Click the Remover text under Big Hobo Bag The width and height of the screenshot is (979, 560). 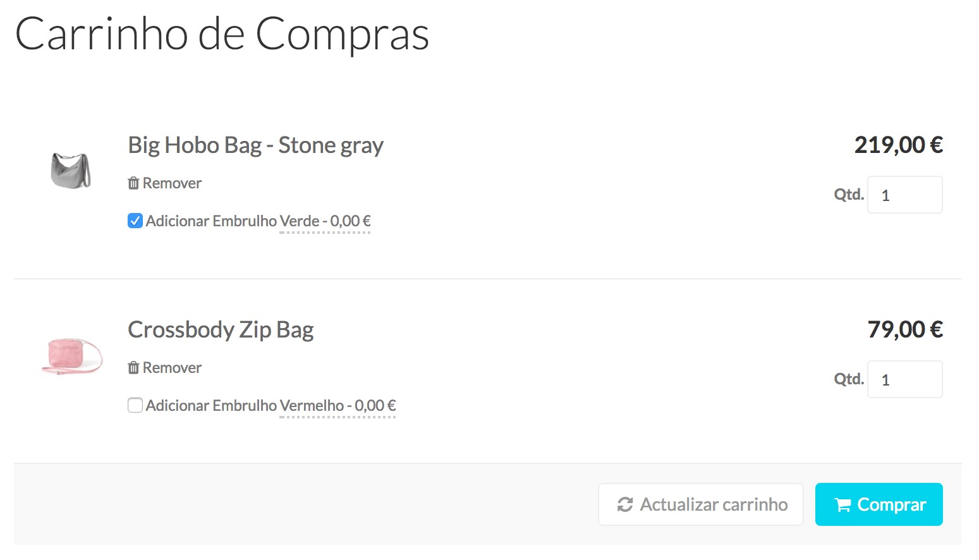pyautogui.click(x=172, y=183)
